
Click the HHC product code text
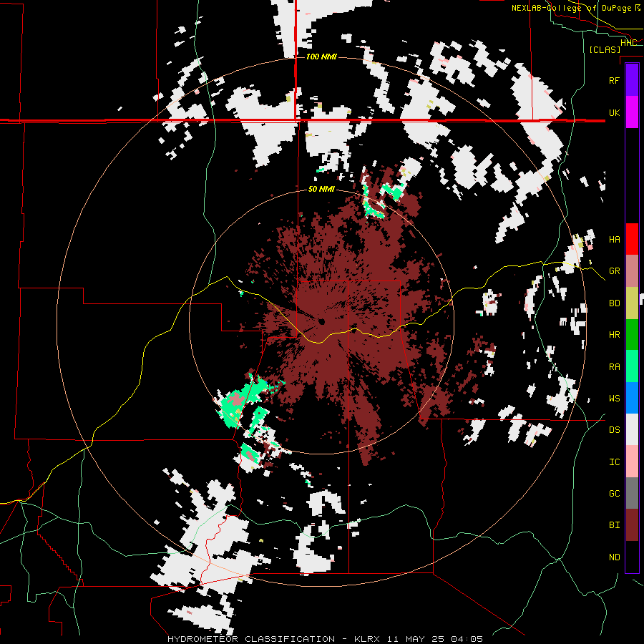click(x=628, y=43)
